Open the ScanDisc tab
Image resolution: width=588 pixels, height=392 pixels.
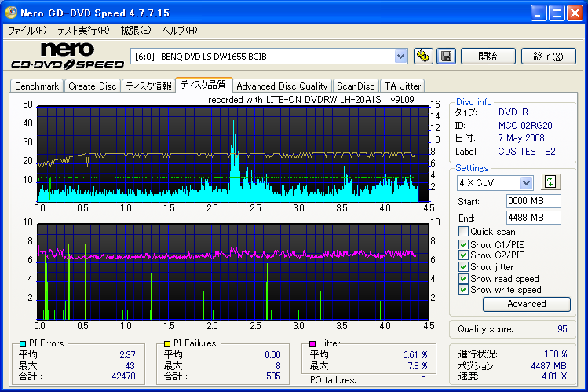click(356, 86)
